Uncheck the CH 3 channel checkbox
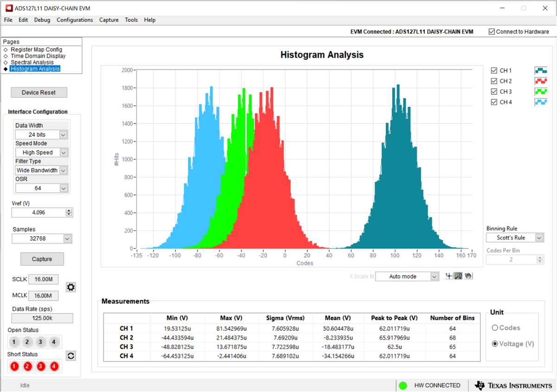557x392 pixels. (494, 92)
